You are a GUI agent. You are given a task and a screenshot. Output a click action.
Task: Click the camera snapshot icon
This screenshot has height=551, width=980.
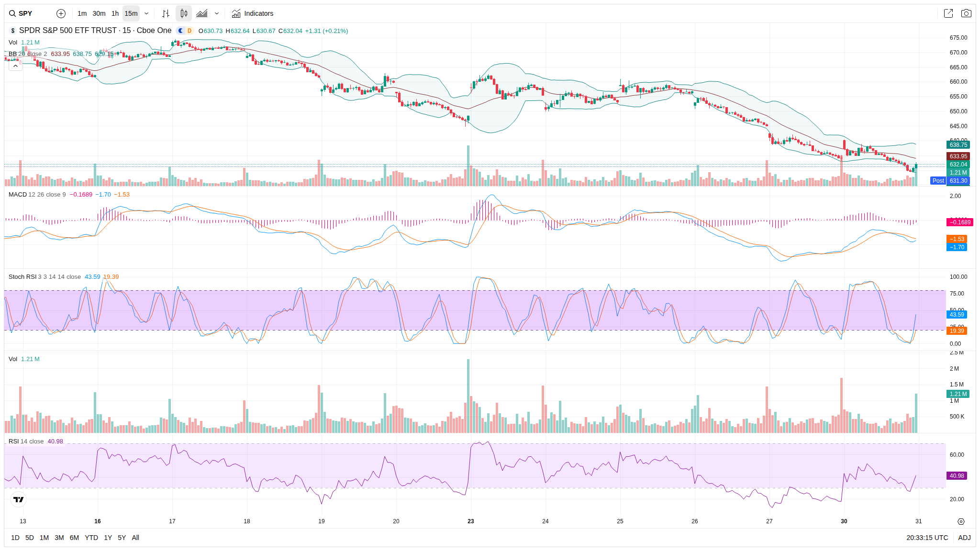pos(966,13)
